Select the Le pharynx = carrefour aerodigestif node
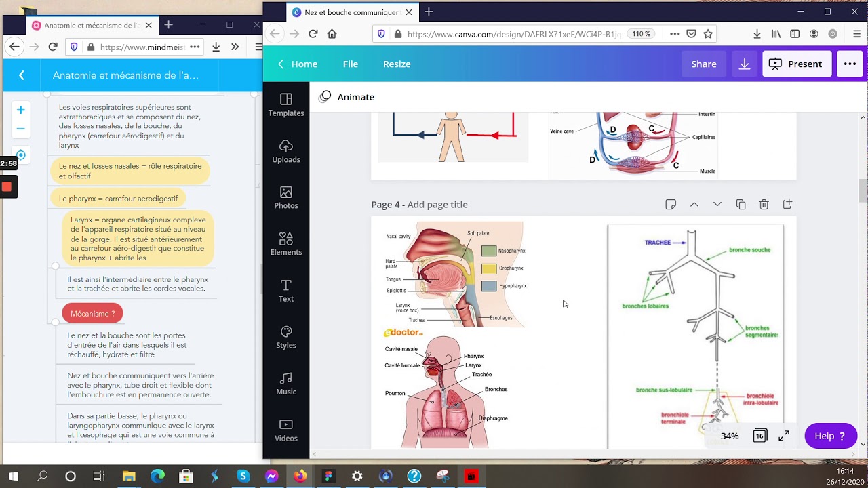The width and height of the screenshot is (868, 488). coord(119,199)
